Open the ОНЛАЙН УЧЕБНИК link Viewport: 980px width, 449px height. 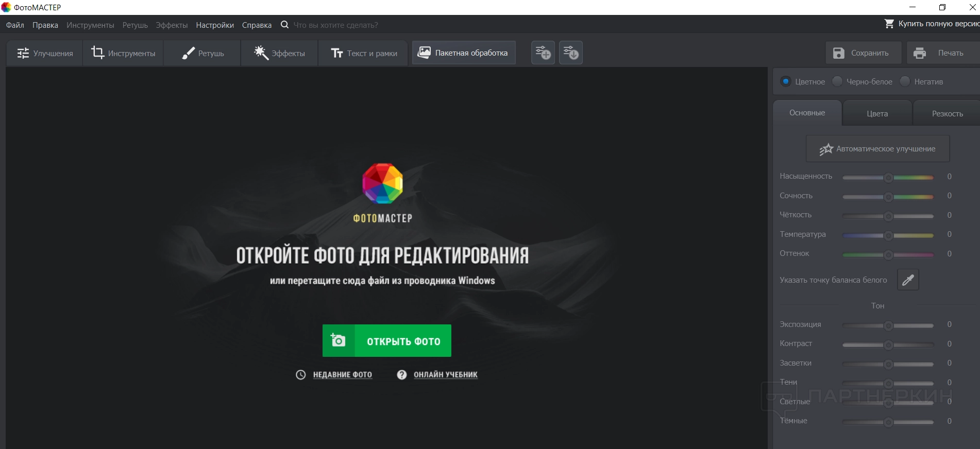(446, 375)
